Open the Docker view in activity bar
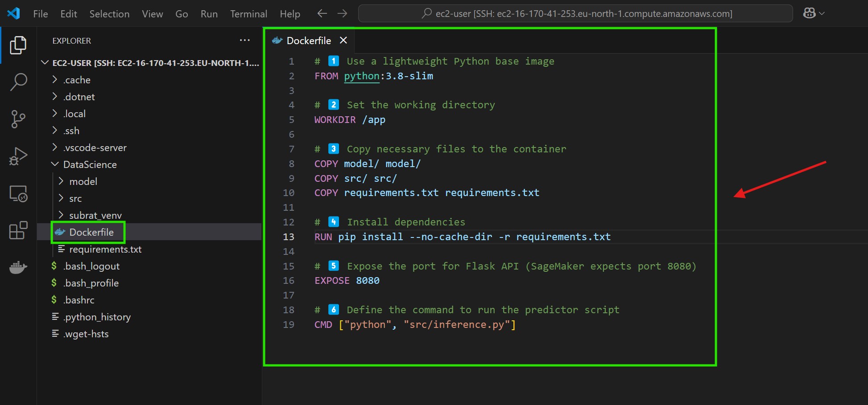Screen dimensions: 868x405 point(18,267)
